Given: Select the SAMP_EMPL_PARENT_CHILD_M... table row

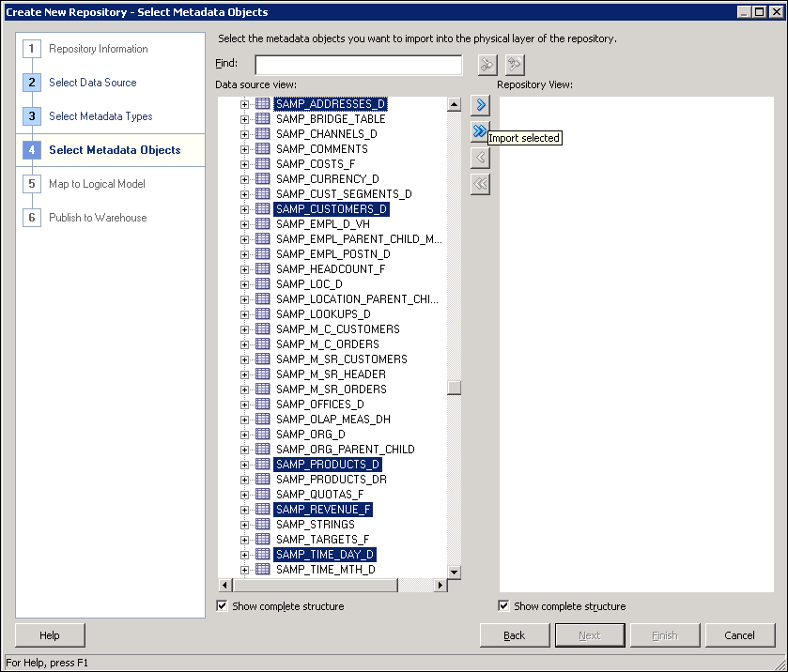Looking at the screenshot, I should click(359, 239).
